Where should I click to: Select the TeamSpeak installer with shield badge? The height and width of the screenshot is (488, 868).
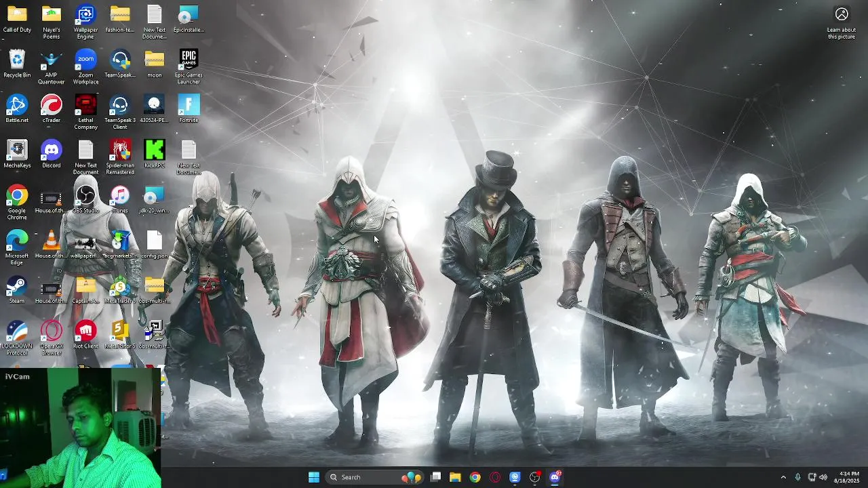(x=120, y=64)
